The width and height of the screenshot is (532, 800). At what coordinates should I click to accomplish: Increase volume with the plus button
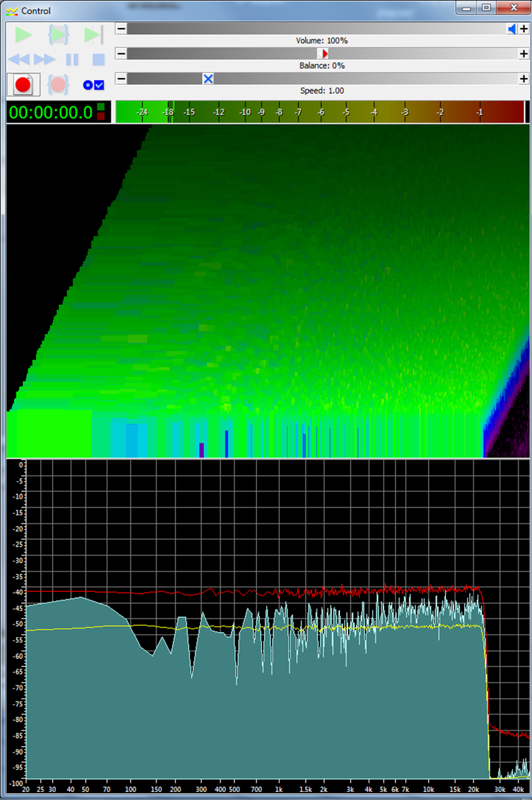click(x=524, y=29)
